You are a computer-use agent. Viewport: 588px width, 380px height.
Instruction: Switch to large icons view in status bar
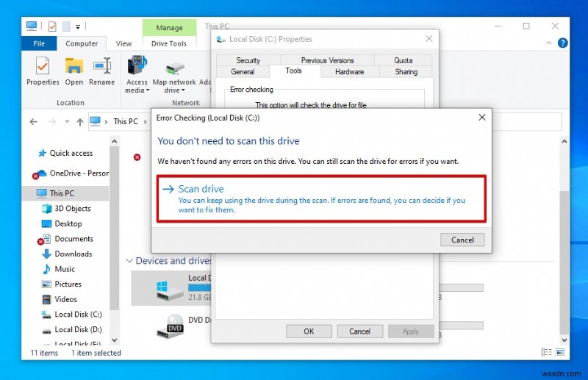pos(560,352)
